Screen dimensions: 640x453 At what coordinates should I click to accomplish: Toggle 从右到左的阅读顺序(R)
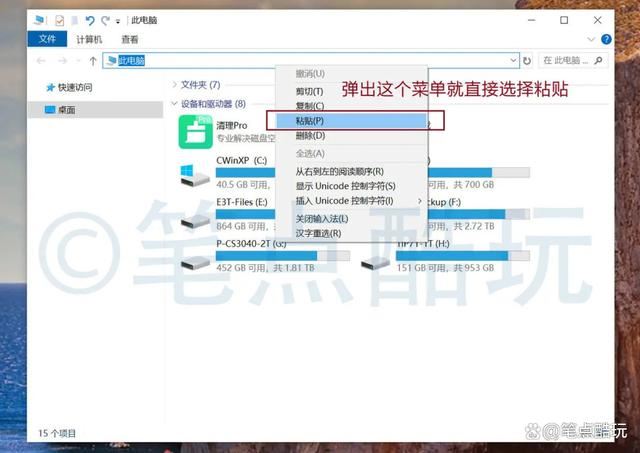(351, 171)
